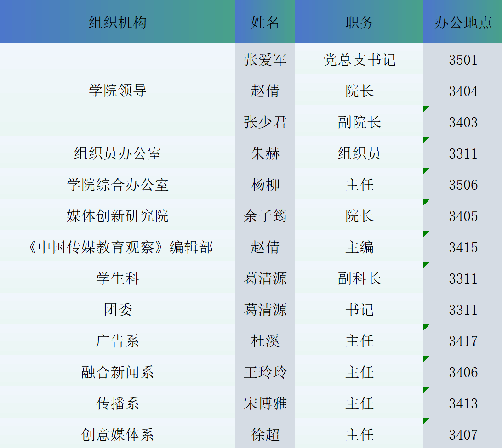This screenshot has height=448, width=502.
Task: Select the name 杜溪
Action: (265, 341)
